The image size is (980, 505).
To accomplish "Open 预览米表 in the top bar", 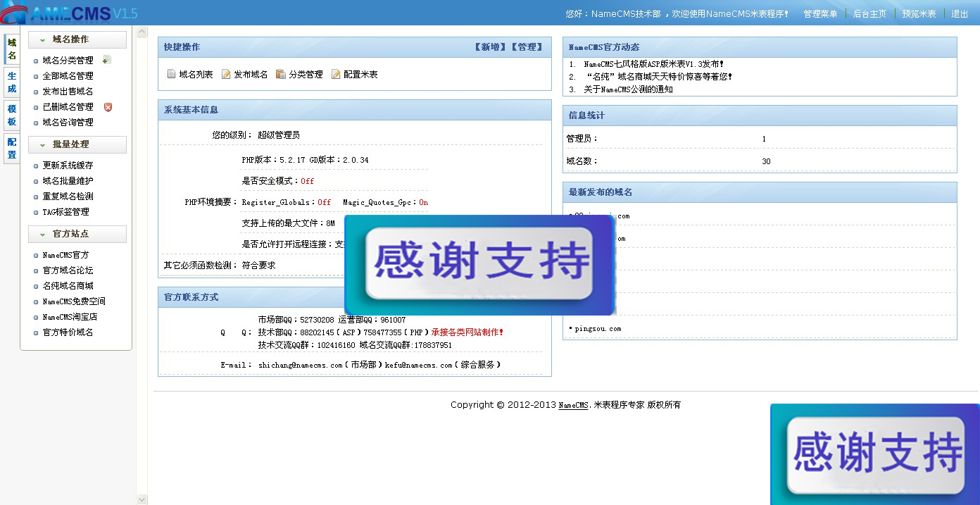I will [x=919, y=14].
